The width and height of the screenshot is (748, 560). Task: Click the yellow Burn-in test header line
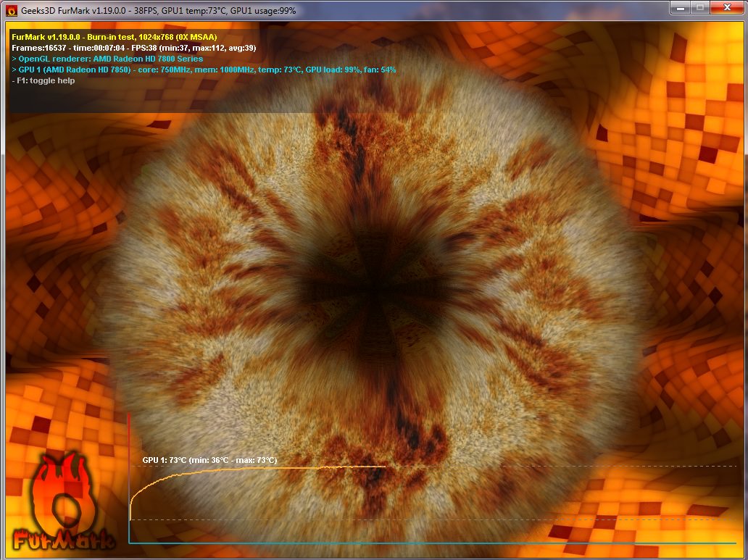[x=115, y=36]
